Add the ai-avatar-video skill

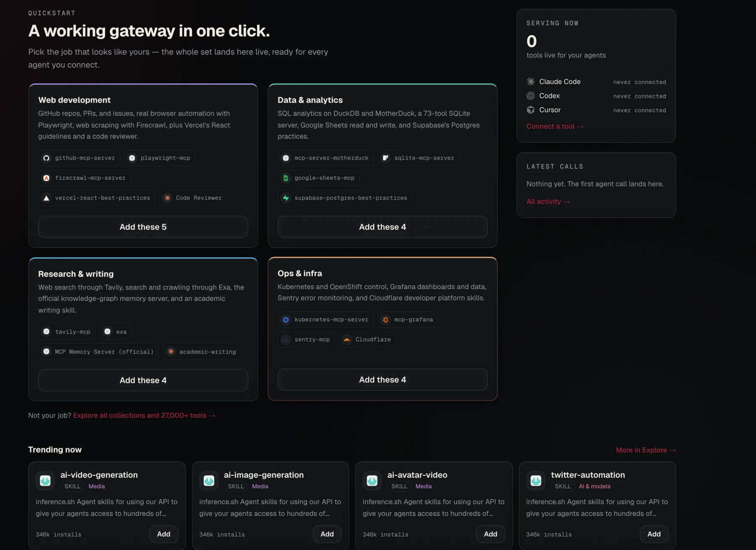(x=491, y=534)
